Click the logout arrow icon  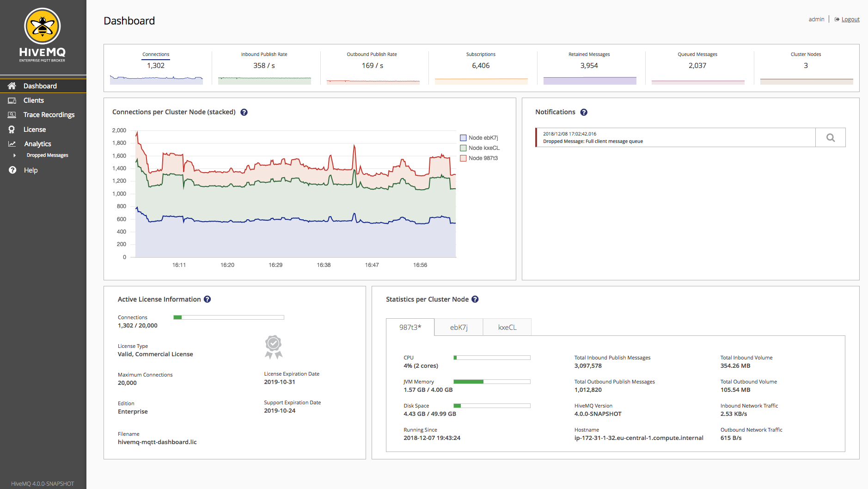pos(837,19)
